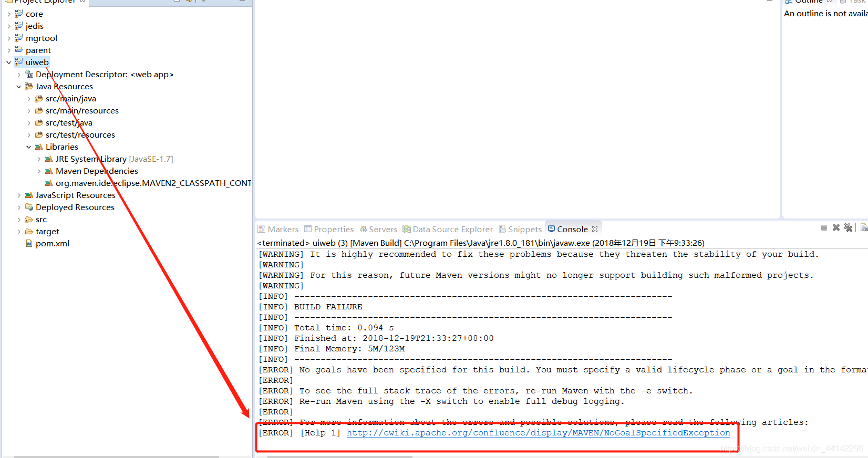Expand the parent project node
868x458 pixels.
click(x=9, y=50)
